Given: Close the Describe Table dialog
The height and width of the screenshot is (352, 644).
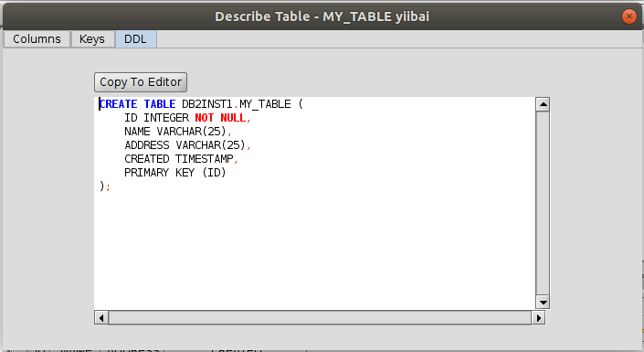Looking at the screenshot, I should [x=628, y=16].
